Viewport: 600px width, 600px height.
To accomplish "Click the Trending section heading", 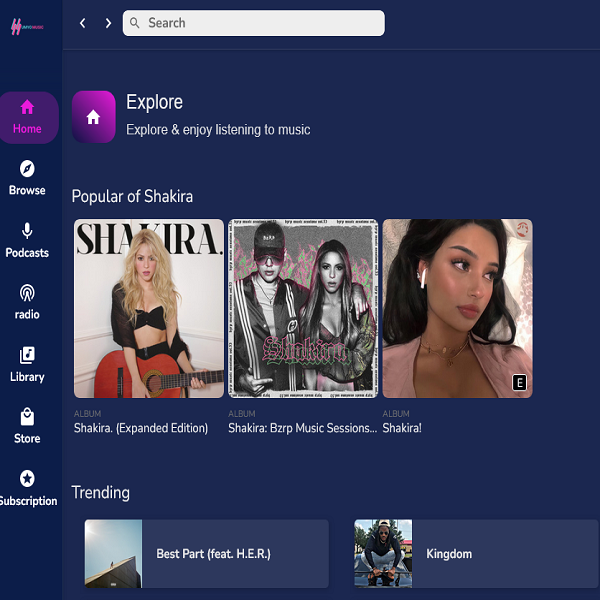I will (x=101, y=492).
